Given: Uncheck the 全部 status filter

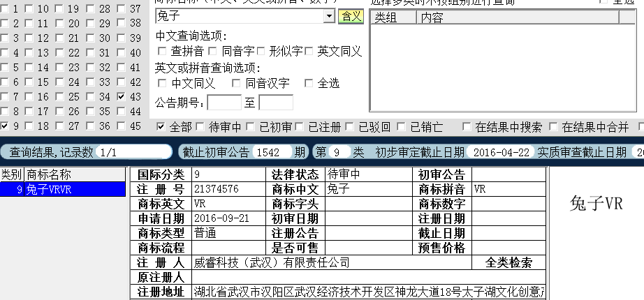Looking at the screenshot, I should [x=161, y=127].
